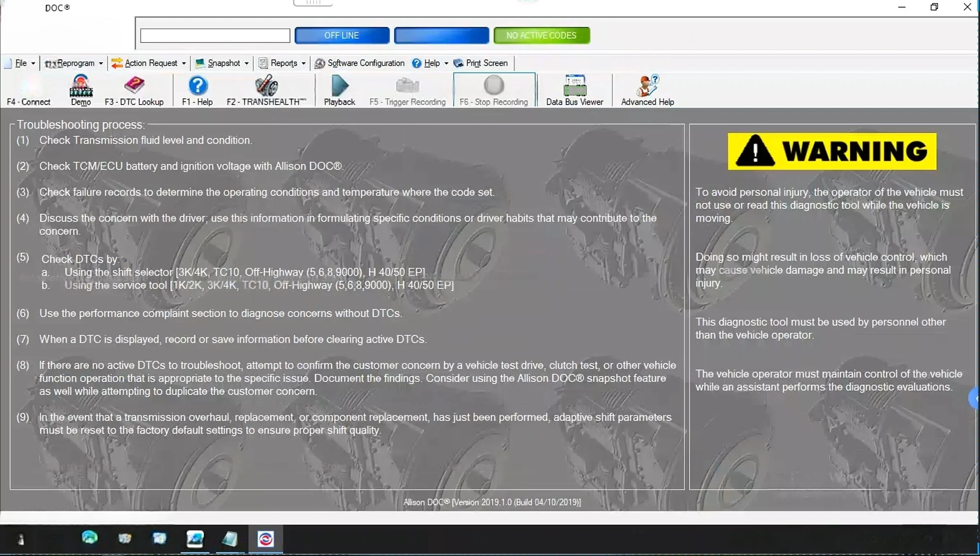The height and width of the screenshot is (556, 980).
Task: Click the NO ACTIVE CODES indicator
Action: [x=542, y=35]
